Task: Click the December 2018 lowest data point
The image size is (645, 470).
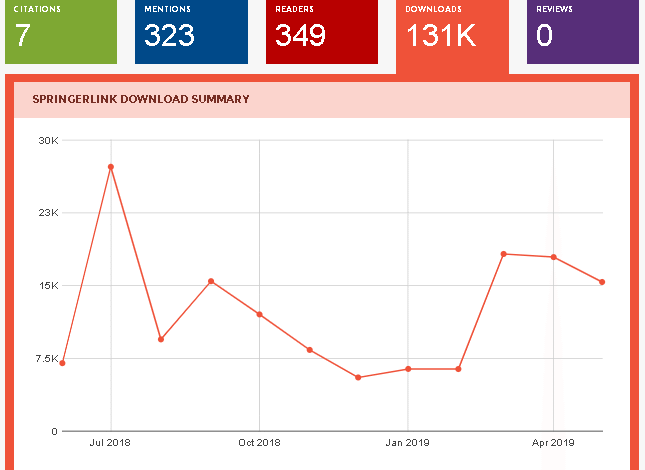Action: pyautogui.click(x=358, y=377)
